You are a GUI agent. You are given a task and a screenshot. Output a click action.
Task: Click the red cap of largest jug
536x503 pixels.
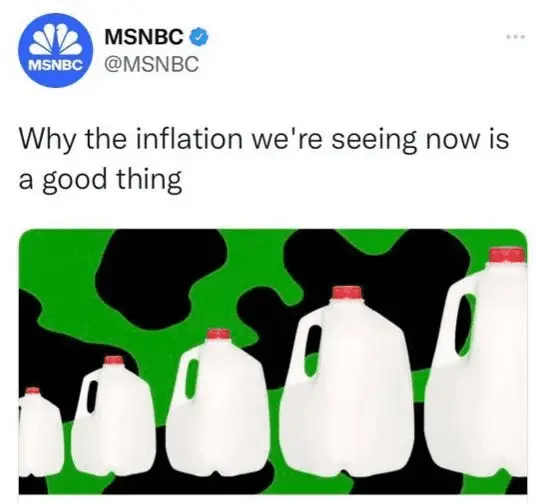507,254
